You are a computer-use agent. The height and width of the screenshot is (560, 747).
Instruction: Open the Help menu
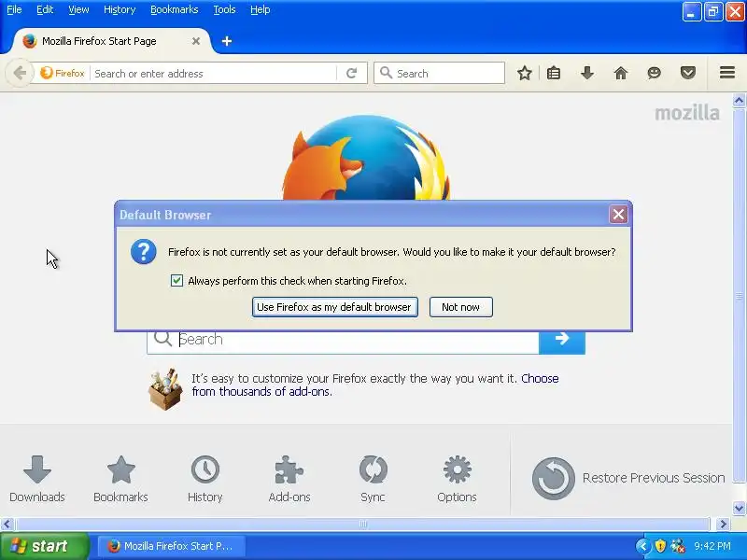click(261, 9)
